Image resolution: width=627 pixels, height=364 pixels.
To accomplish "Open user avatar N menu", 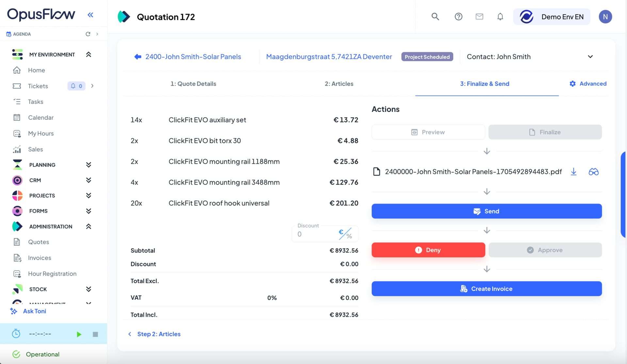I will [x=605, y=17].
